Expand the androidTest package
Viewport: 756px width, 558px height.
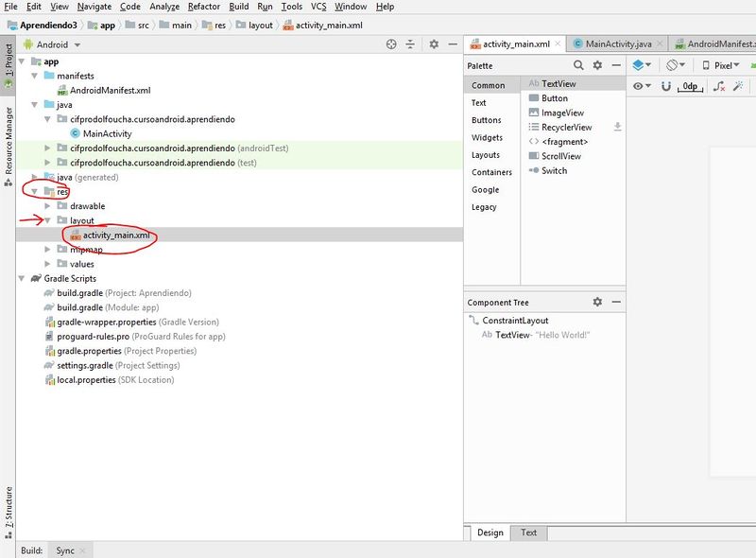47,148
